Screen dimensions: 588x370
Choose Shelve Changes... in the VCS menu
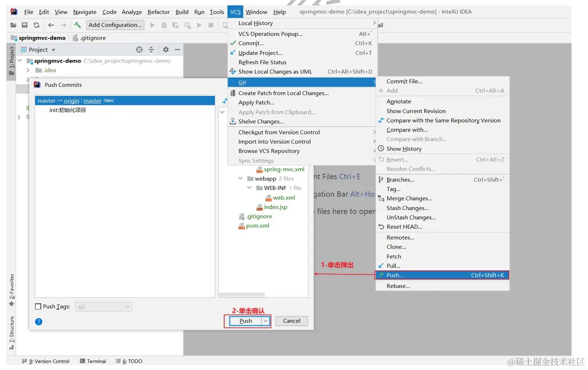(302, 121)
